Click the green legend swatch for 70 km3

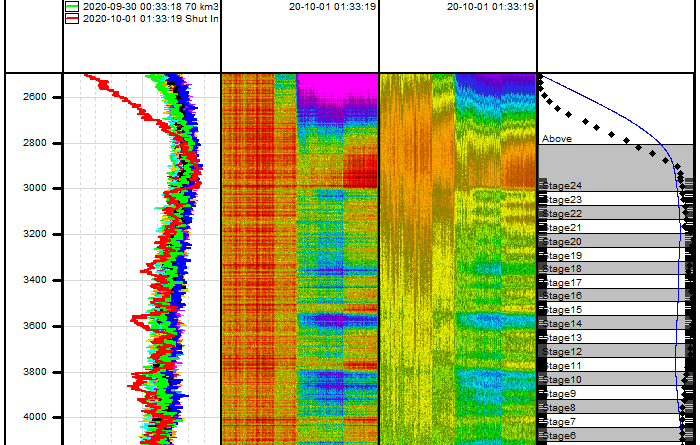pos(72,7)
